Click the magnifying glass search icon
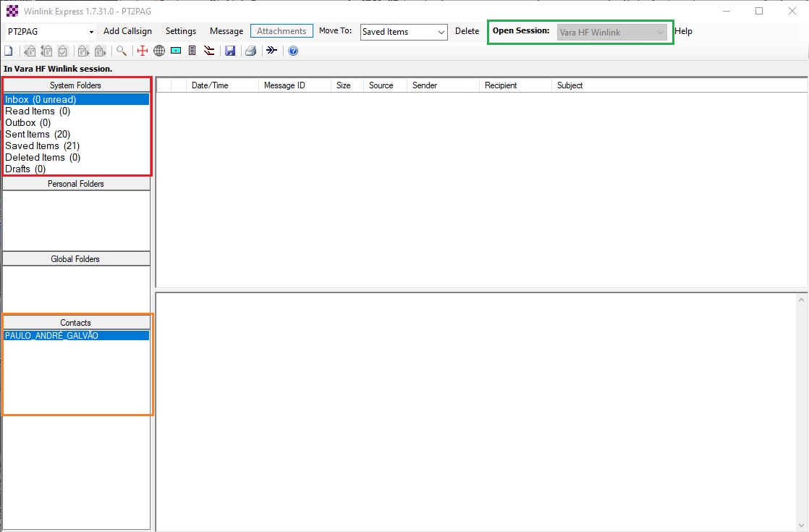The width and height of the screenshot is (809, 532). point(122,51)
